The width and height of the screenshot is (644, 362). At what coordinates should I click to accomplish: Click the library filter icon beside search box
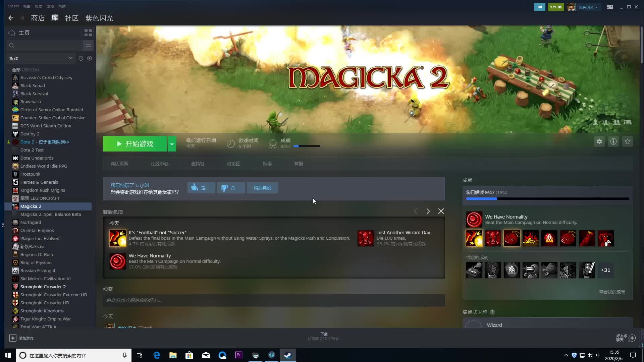(x=89, y=46)
